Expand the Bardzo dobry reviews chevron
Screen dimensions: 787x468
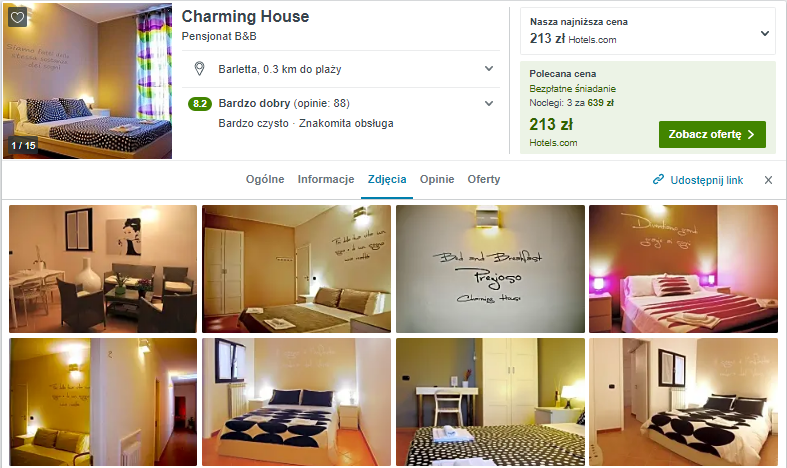[489, 103]
